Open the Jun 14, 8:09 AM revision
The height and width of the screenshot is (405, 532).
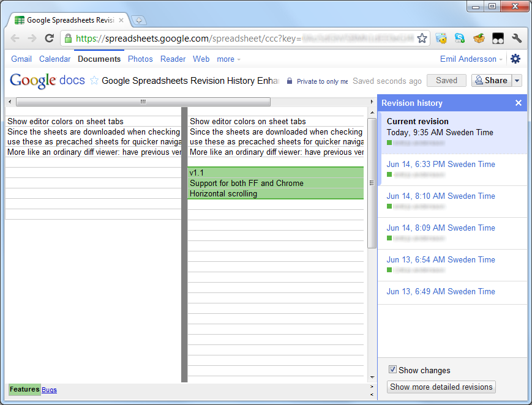[441, 228]
